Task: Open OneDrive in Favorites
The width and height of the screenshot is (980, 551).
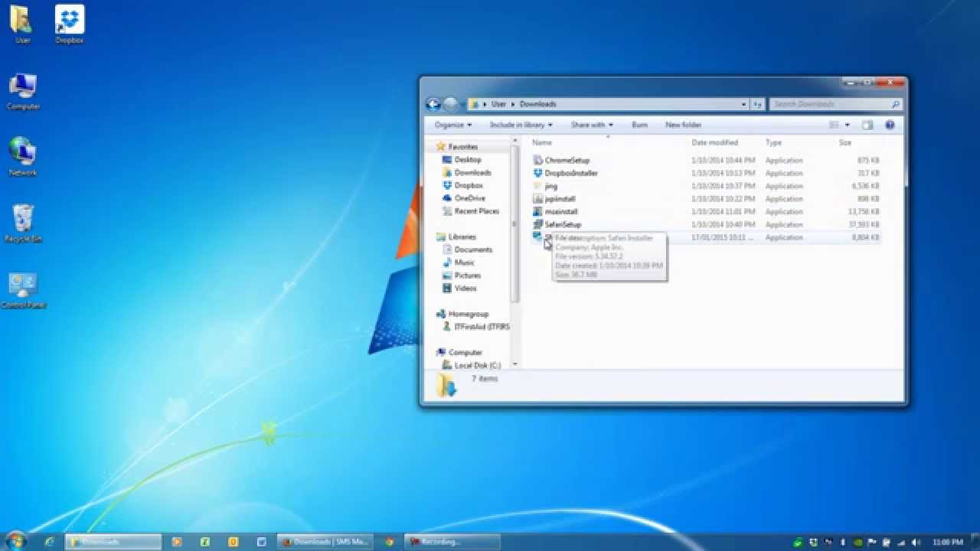Action: click(x=469, y=198)
